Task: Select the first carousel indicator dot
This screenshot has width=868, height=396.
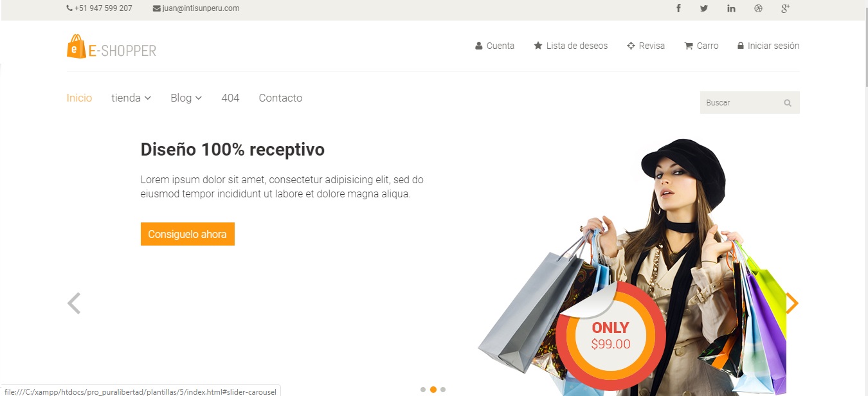Action: tap(423, 390)
